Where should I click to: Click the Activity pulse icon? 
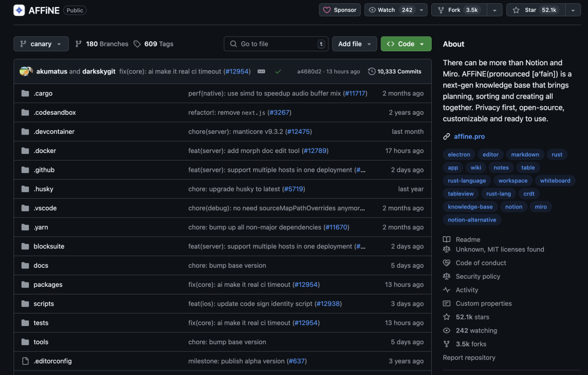(x=446, y=290)
